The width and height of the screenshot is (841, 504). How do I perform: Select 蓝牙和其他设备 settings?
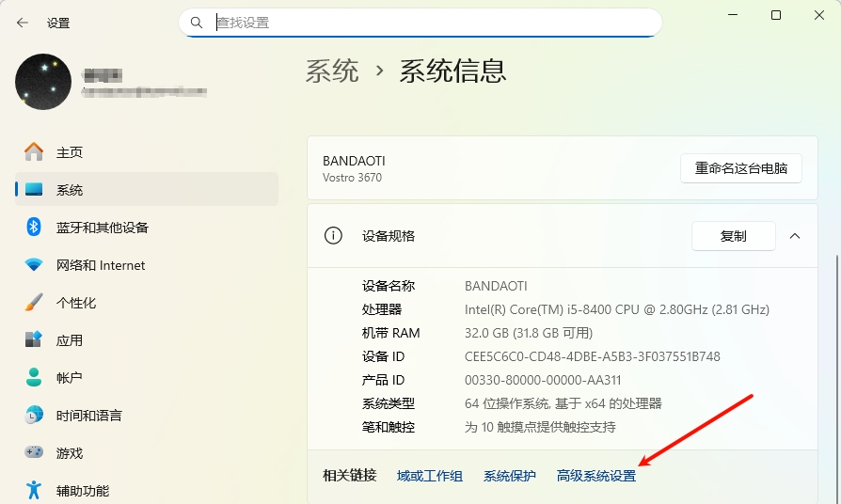pos(147,228)
